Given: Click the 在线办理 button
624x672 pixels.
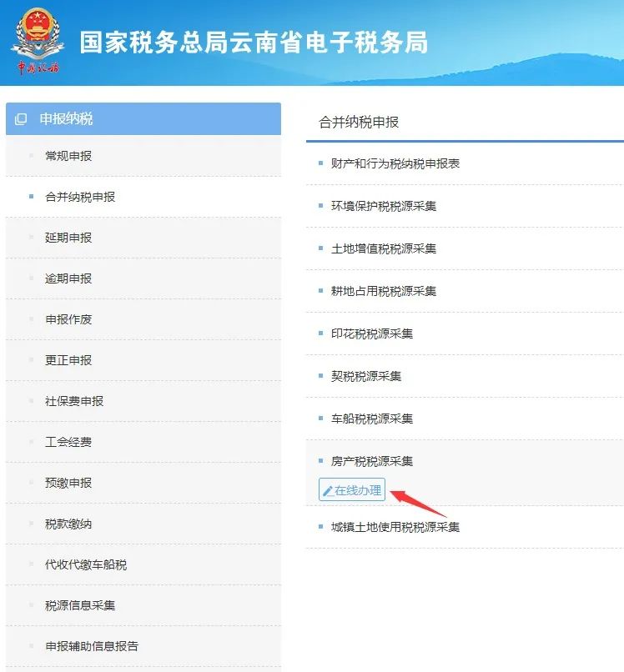Looking at the screenshot, I should point(352,490).
